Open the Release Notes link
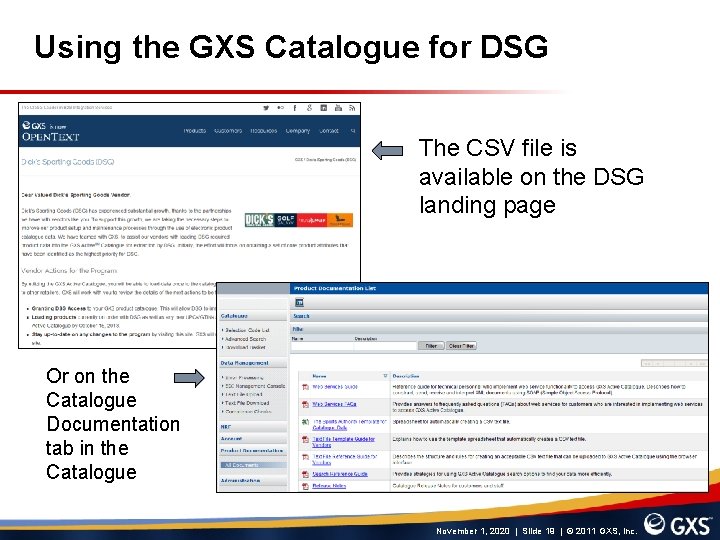This screenshot has width=720, height=540. 329,486
